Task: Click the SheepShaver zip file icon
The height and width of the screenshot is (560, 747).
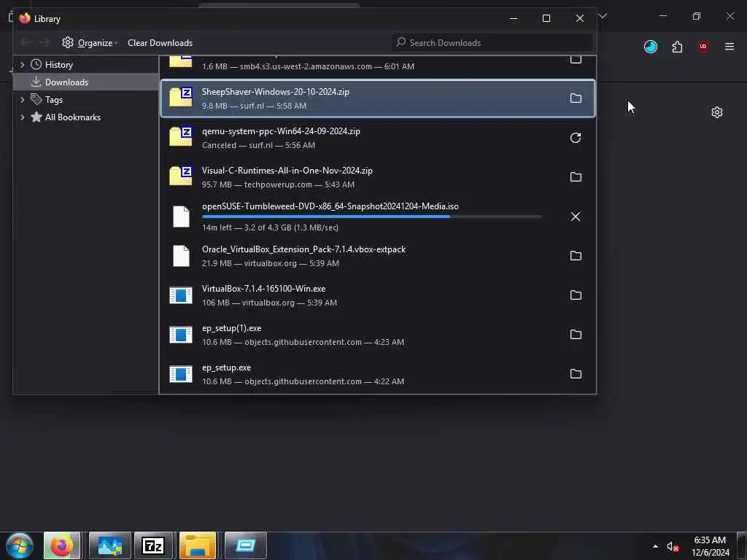Action: [x=181, y=97]
